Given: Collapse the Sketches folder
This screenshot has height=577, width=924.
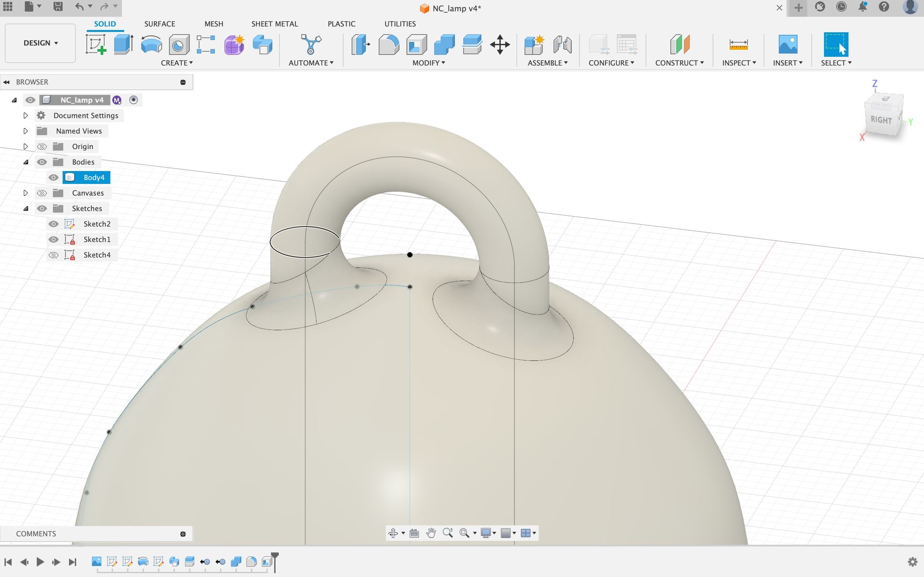Looking at the screenshot, I should [x=26, y=209].
